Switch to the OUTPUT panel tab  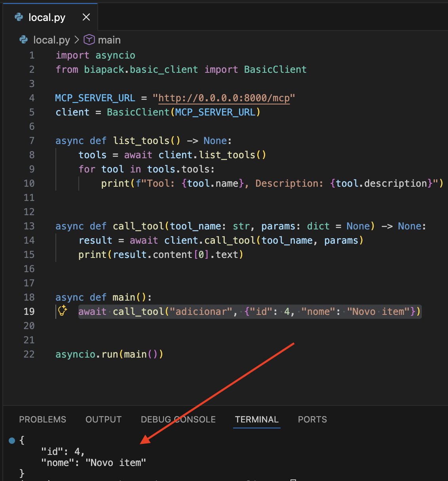(x=104, y=419)
